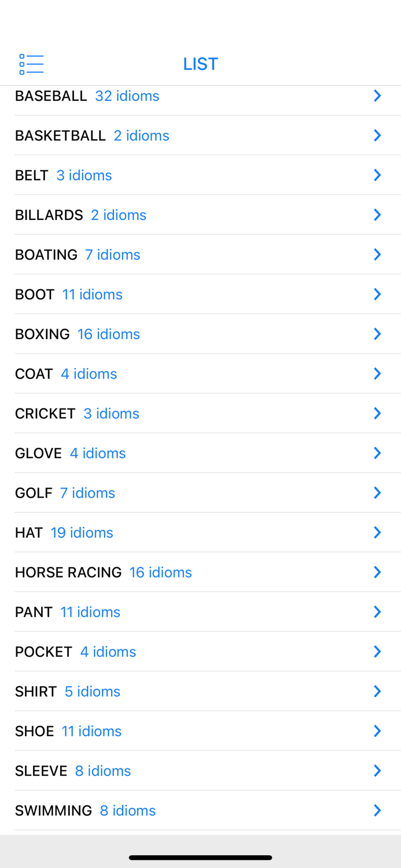401x868 pixels.
Task: Expand the GLOVE entry via its arrow
Action: coord(378,453)
